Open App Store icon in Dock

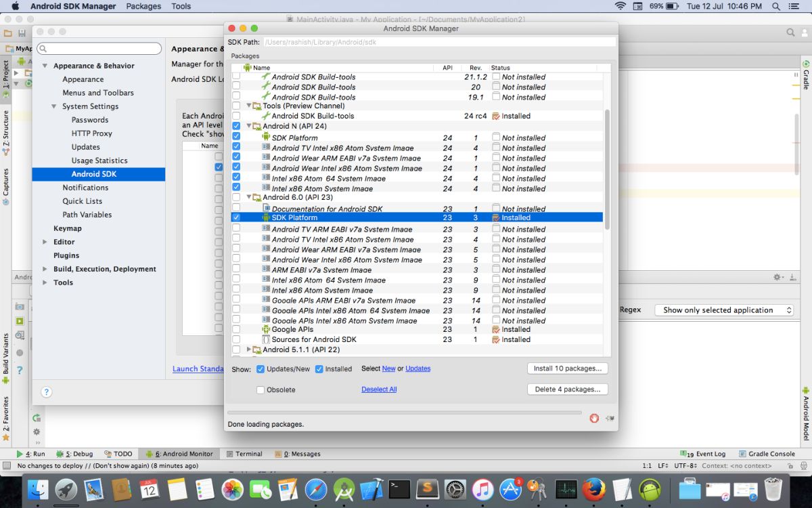click(x=510, y=489)
